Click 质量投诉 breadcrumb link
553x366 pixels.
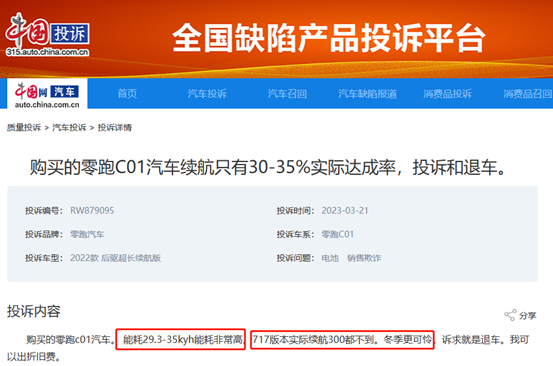coord(24,128)
